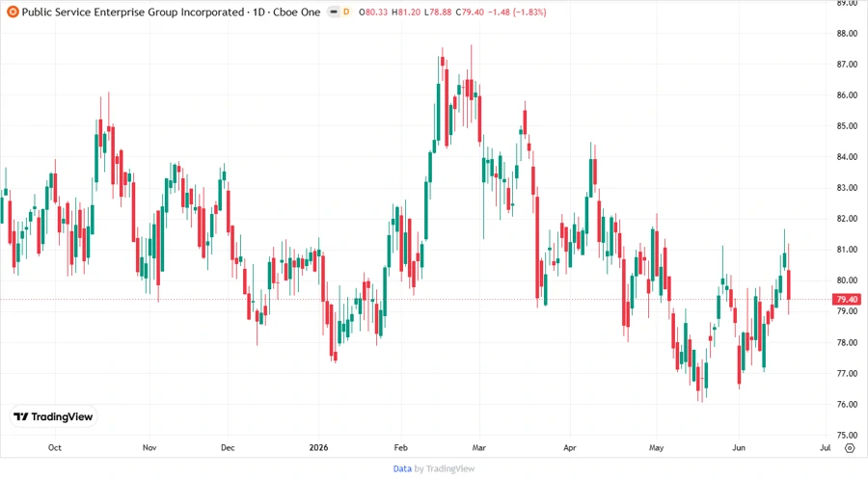The image size is (868, 480).
Task: Click the Mar label on time axis
Action: [x=478, y=448]
